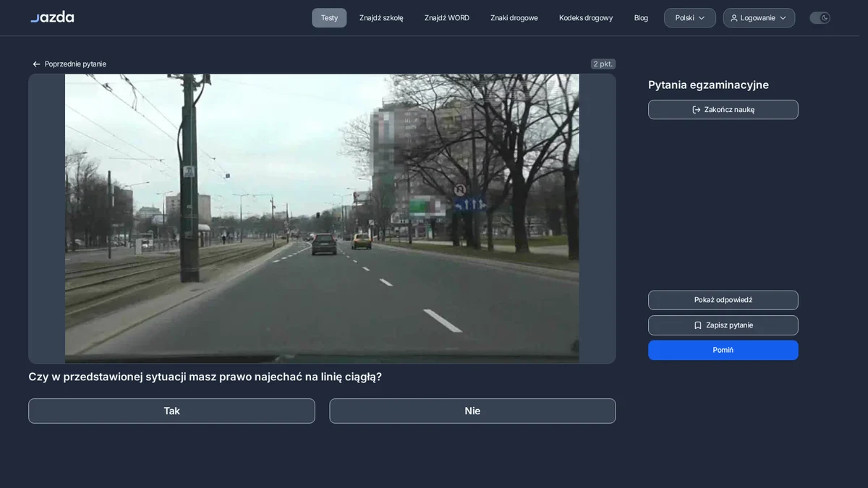Viewport: 868px width, 488px height.
Task: Click the Pytania egzaminacyjne heading
Action: [x=708, y=85]
